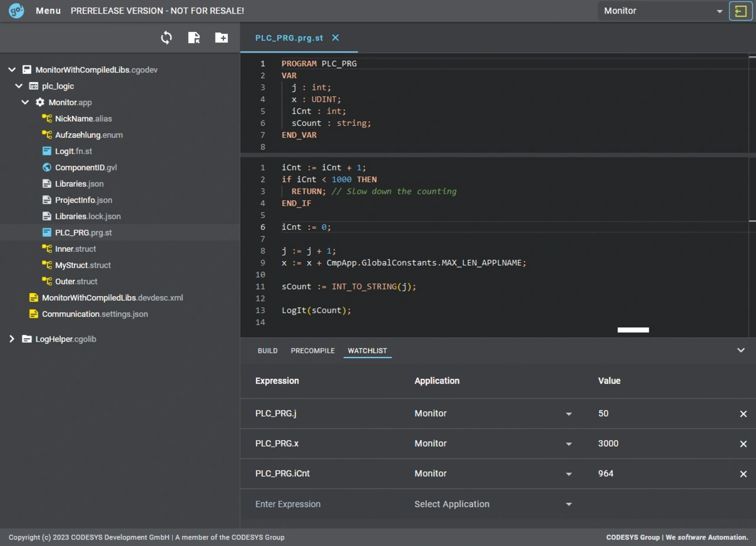Expand the LogHelper.cgolib tree node

(x=12, y=339)
